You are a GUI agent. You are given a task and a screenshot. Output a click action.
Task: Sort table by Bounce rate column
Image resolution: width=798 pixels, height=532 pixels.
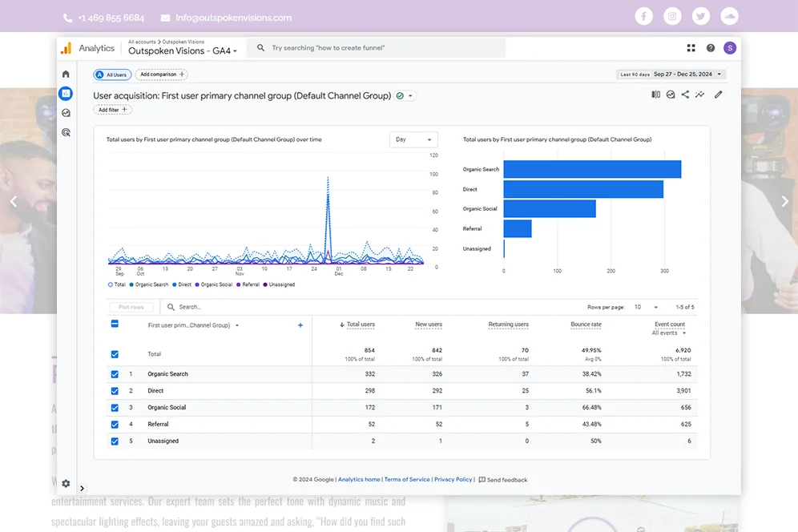tap(586, 324)
